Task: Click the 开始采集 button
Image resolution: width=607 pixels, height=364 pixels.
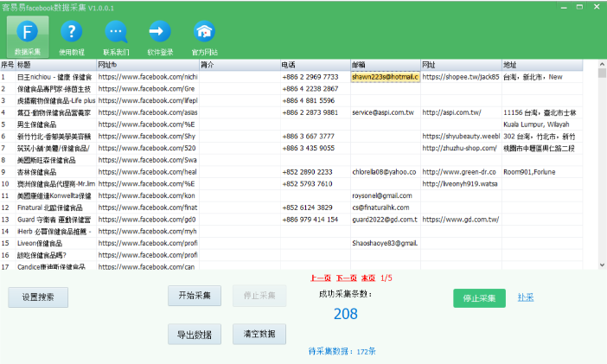Action: pyautogui.click(x=195, y=296)
